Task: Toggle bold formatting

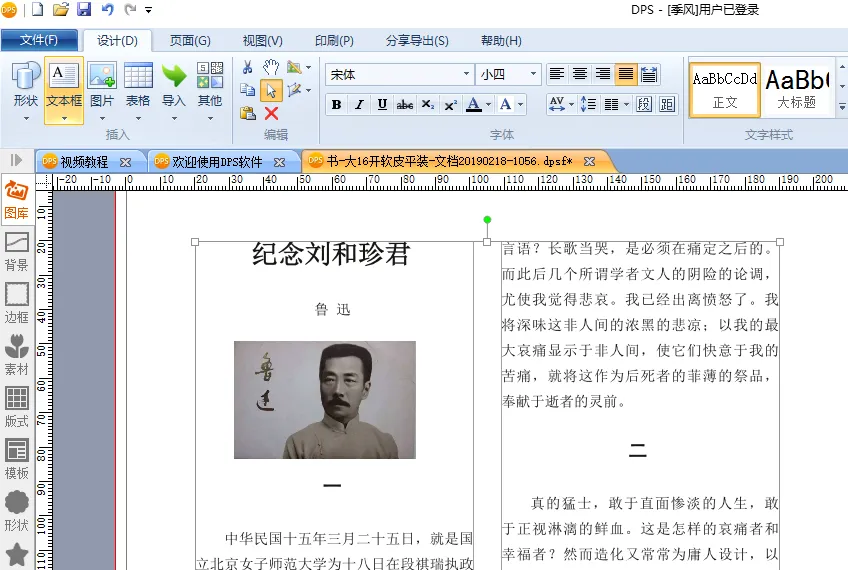Action: (x=336, y=105)
